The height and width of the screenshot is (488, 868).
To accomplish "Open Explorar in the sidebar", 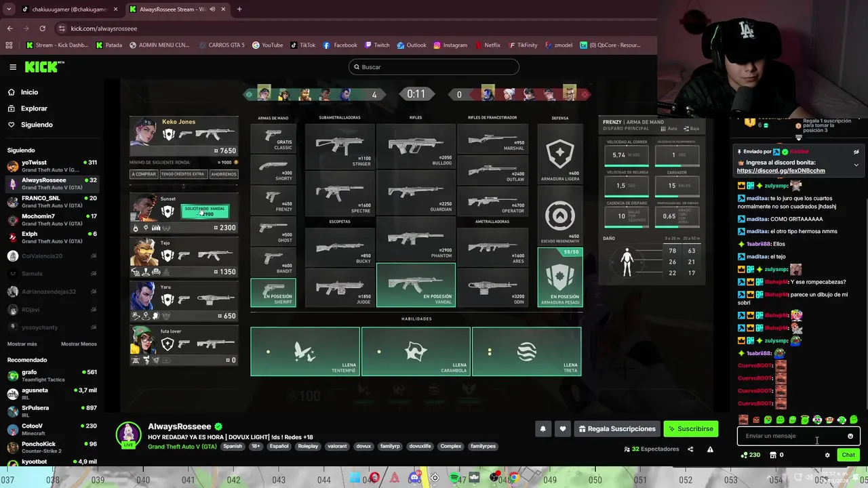I will click(34, 108).
